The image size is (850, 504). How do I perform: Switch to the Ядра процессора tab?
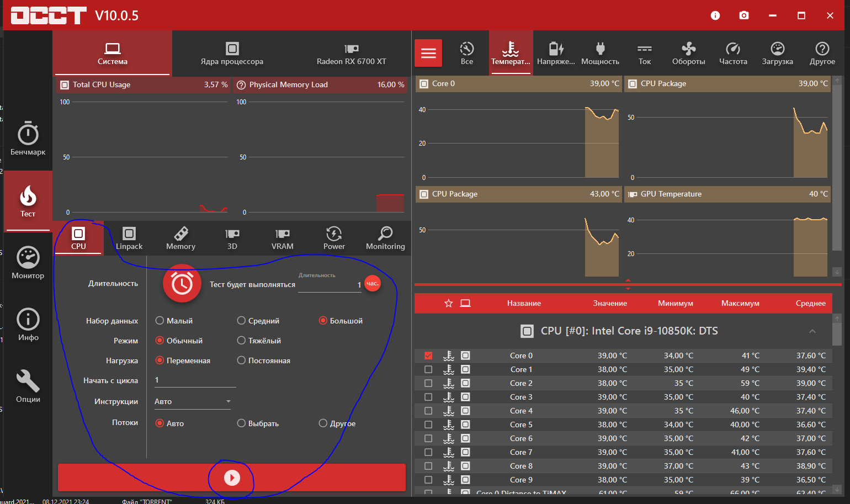232,53
